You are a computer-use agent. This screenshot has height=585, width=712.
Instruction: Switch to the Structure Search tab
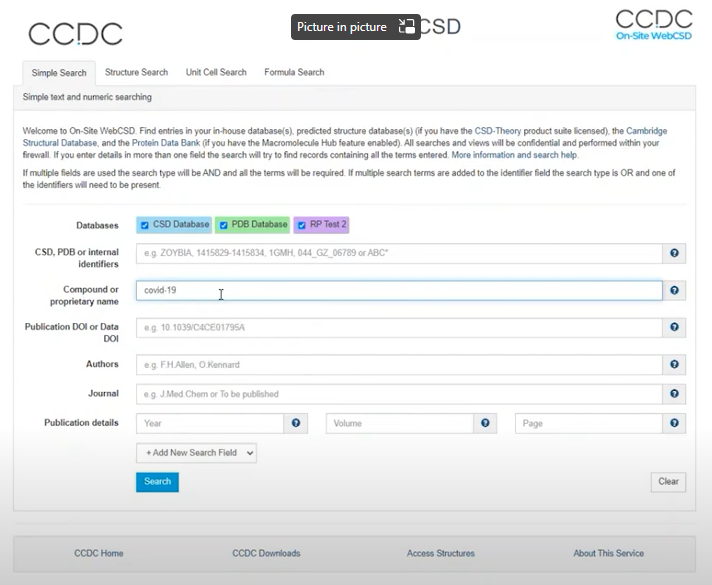(x=136, y=72)
